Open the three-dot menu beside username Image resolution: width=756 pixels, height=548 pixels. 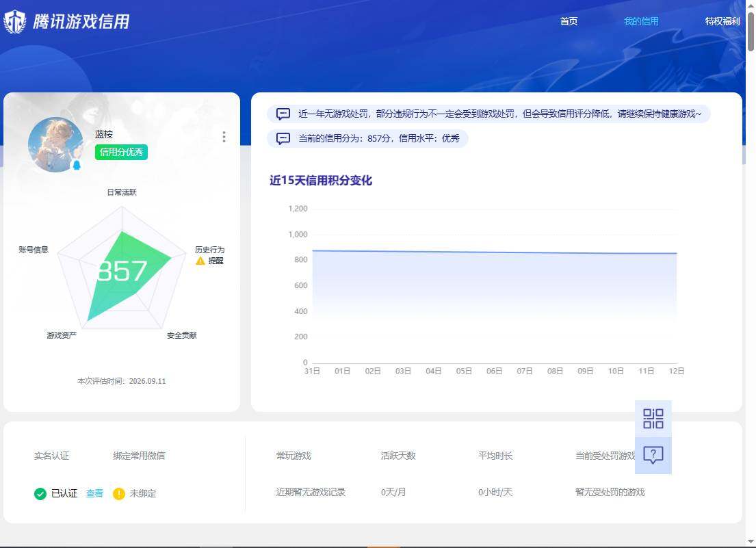click(x=224, y=137)
